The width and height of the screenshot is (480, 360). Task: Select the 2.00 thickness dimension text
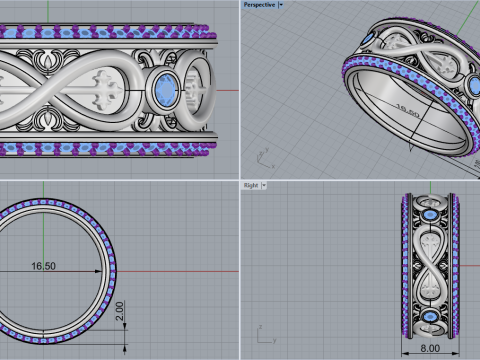point(119,311)
